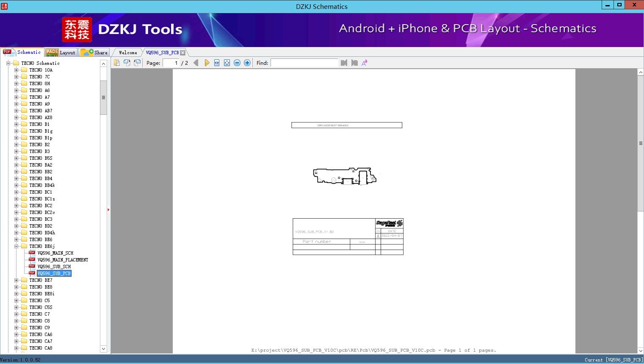
Task: Click the folder icon of TECNO C5
Action: tap(24, 300)
